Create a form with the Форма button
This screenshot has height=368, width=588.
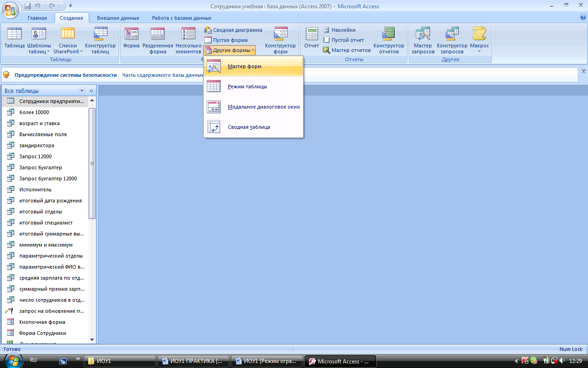click(131, 40)
